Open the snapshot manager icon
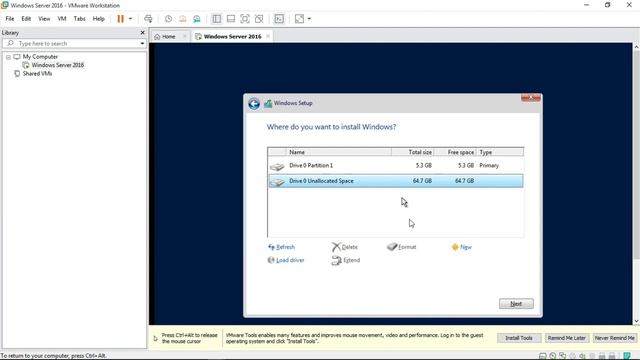The width and height of the screenshot is (640, 360). click(x=197, y=19)
